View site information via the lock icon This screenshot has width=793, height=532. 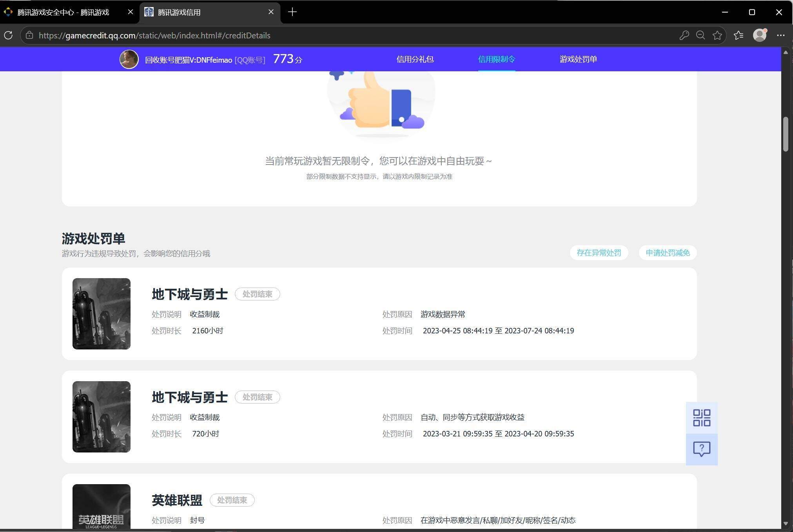click(29, 35)
